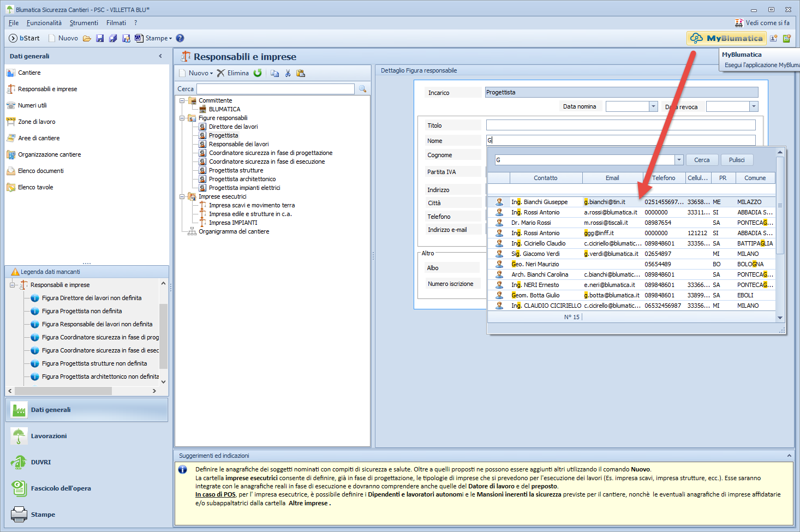Open the Funzionalità menu
The width and height of the screenshot is (800, 532).
pyautogui.click(x=44, y=23)
